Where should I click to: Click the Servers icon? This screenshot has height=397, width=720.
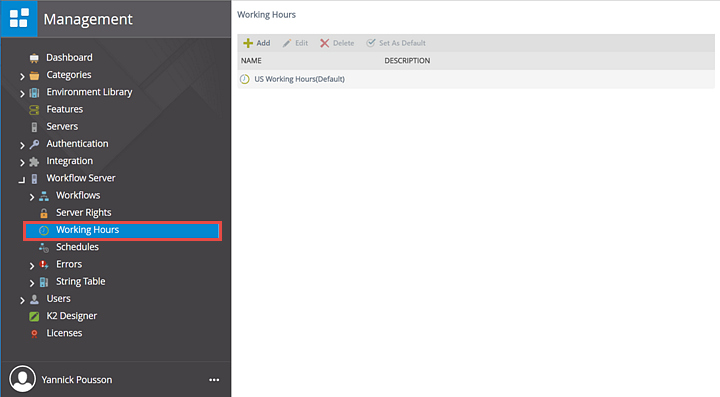click(x=34, y=127)
